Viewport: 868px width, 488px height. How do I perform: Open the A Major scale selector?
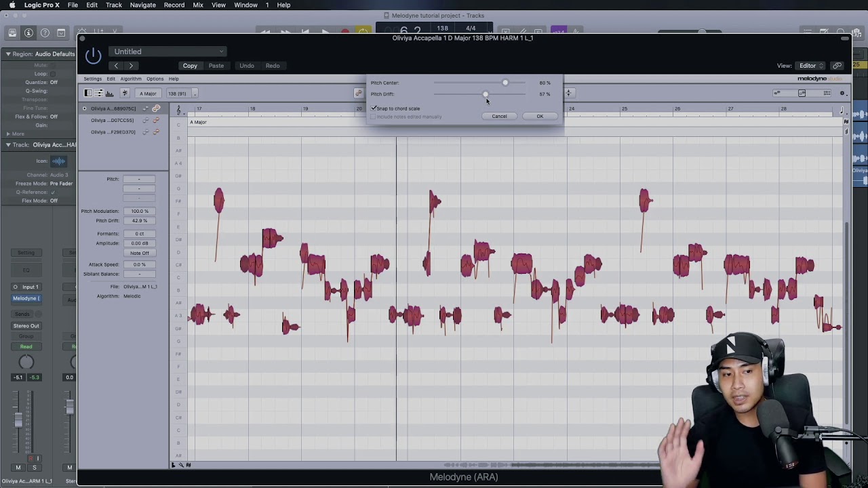148,94
